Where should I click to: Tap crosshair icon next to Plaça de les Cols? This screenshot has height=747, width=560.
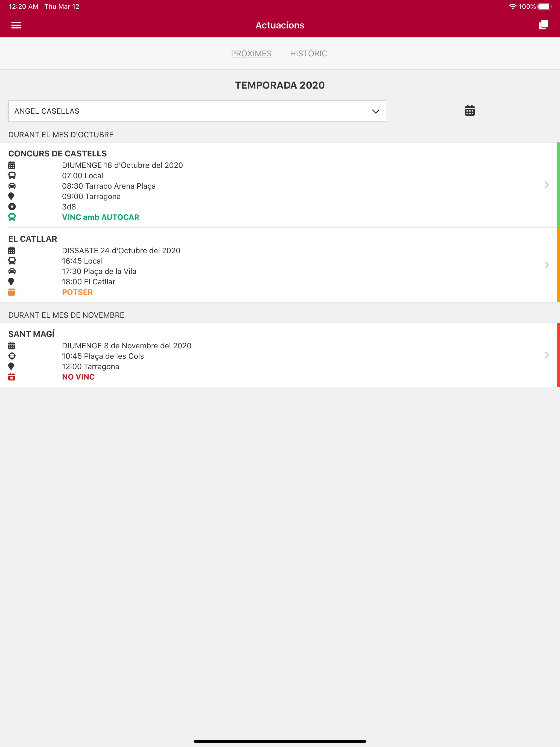tap(12, 356)
